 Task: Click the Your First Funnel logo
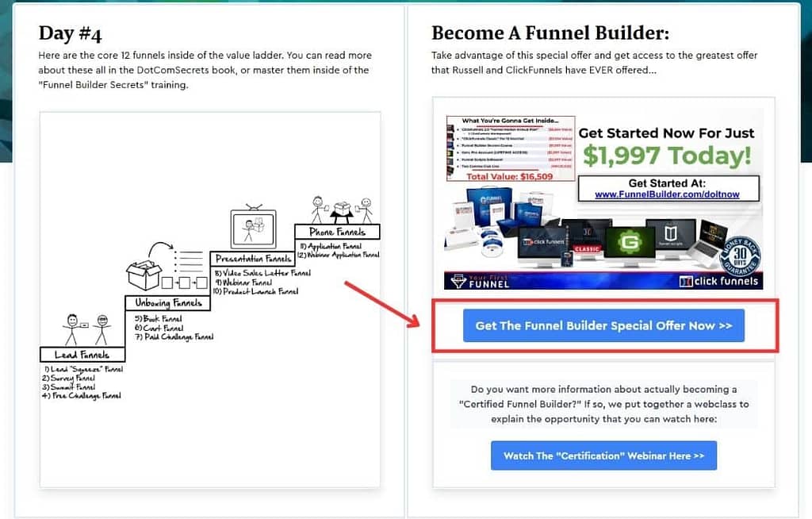click(481, 281)
